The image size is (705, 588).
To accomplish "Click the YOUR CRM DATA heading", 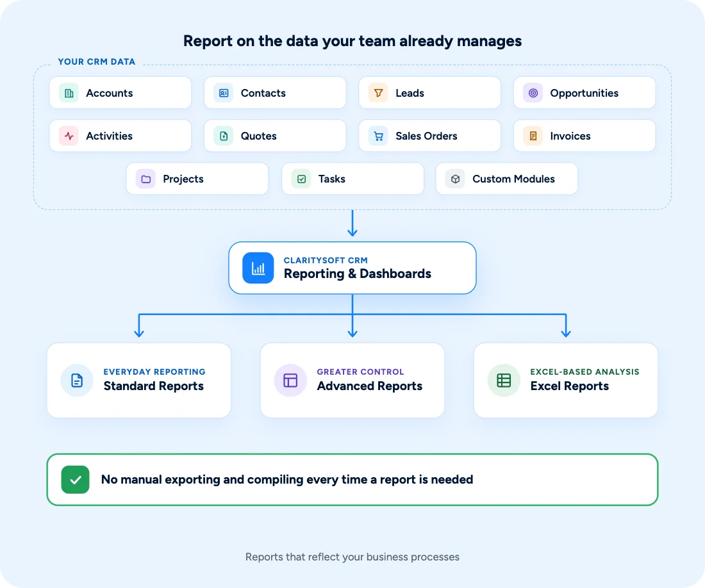I will [97, 61].
